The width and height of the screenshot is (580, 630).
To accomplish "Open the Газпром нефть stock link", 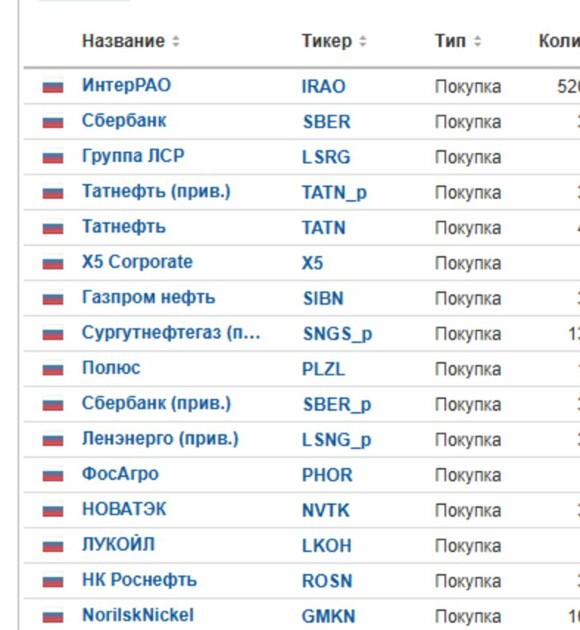I will pyautogui.click(x=149, y=298).
